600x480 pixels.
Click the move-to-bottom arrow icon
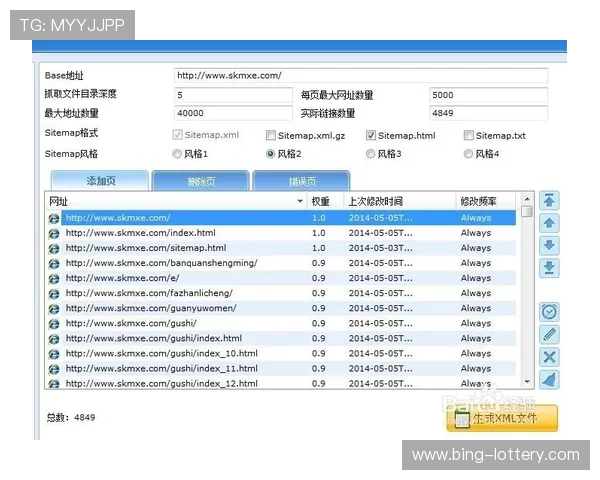(549, 268)
